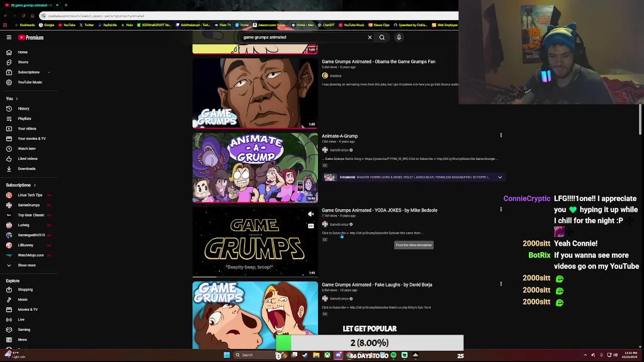
Task: Open YouTube Music in the sidebar
Action: tap(30, 82)
